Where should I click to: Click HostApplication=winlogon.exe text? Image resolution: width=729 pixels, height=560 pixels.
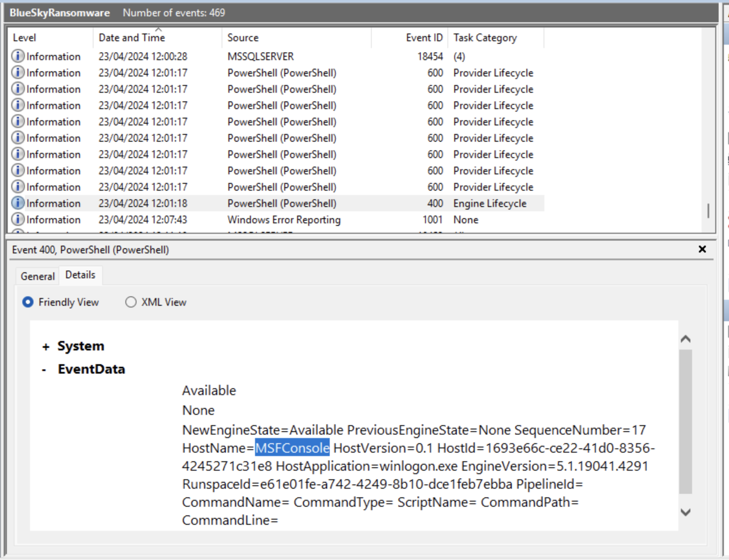click(367, 466)
